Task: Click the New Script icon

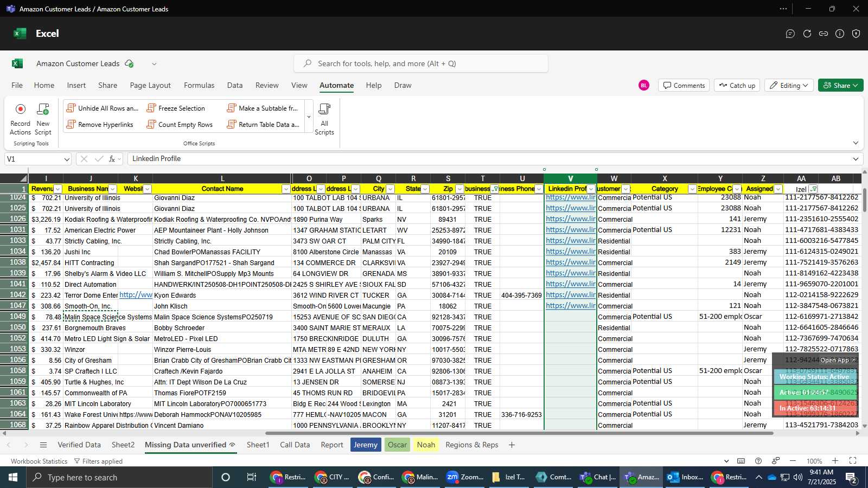Action: pyautogui.click(x=43, y=109)
